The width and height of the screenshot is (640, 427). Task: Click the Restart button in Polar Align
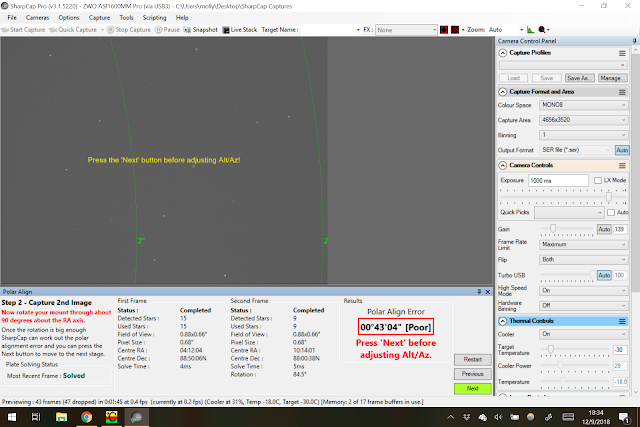coord(473,360)
